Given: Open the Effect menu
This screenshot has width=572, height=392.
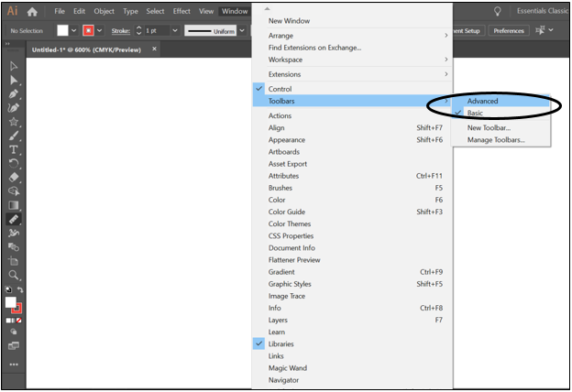Looking at the screenshot, I should coord(181,11).
